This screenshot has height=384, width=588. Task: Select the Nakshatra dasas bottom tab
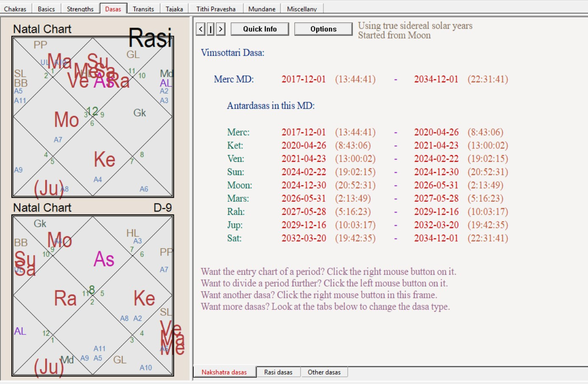pyautogui.click(x=224, y=372)
